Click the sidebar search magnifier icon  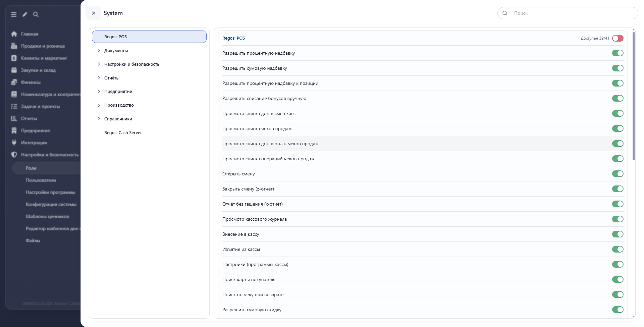(x=36, y=14)
